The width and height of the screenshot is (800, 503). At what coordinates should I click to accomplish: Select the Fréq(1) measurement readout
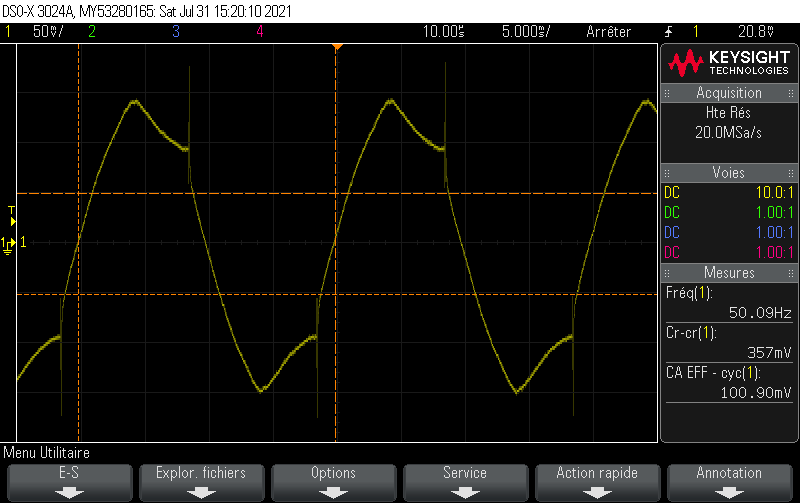pyautogui.click(x=729, y=303)
